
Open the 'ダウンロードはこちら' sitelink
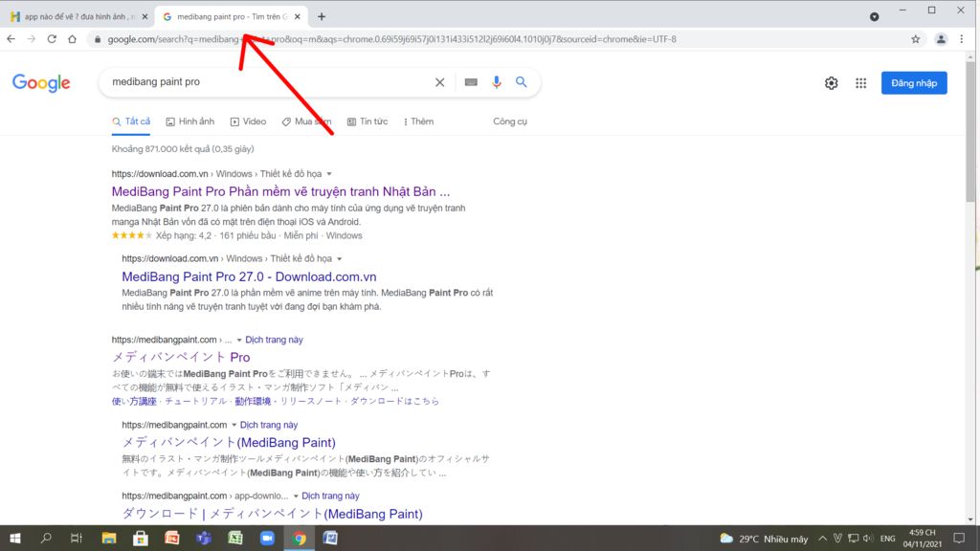click(394, 401)
